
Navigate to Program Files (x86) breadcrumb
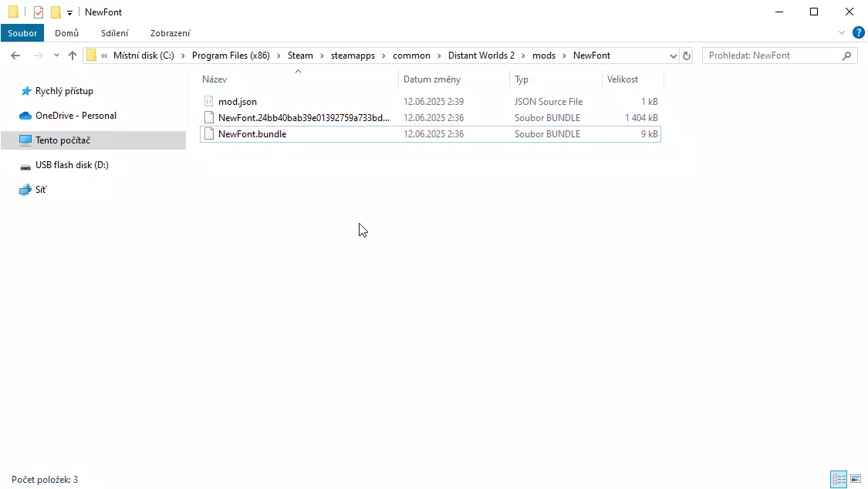pyautogui.click(x=231, y=56)
